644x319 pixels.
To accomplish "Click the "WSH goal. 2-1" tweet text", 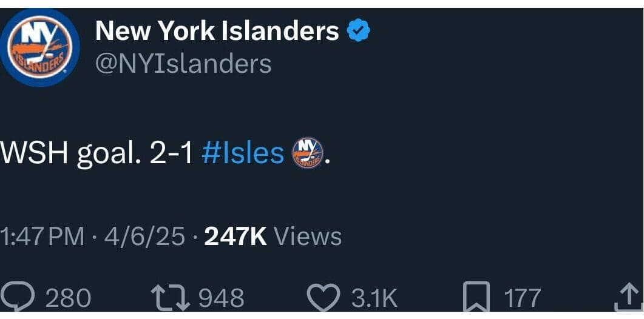I will [97, 153].
